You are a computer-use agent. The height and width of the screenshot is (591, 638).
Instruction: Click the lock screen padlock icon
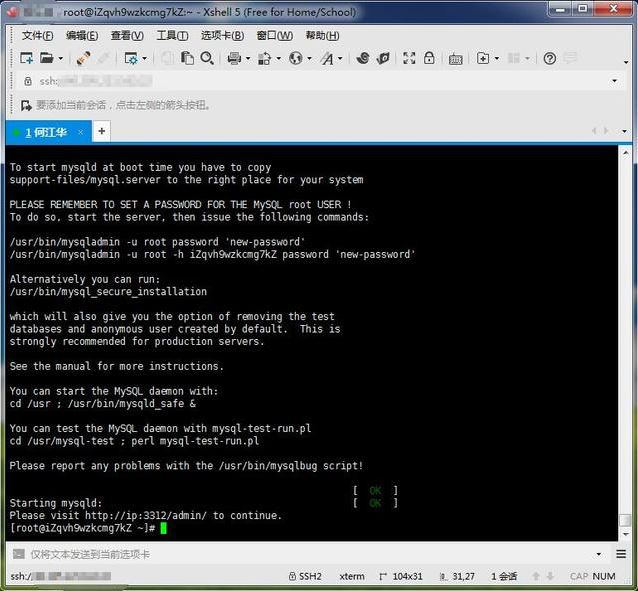click(429, 58)
